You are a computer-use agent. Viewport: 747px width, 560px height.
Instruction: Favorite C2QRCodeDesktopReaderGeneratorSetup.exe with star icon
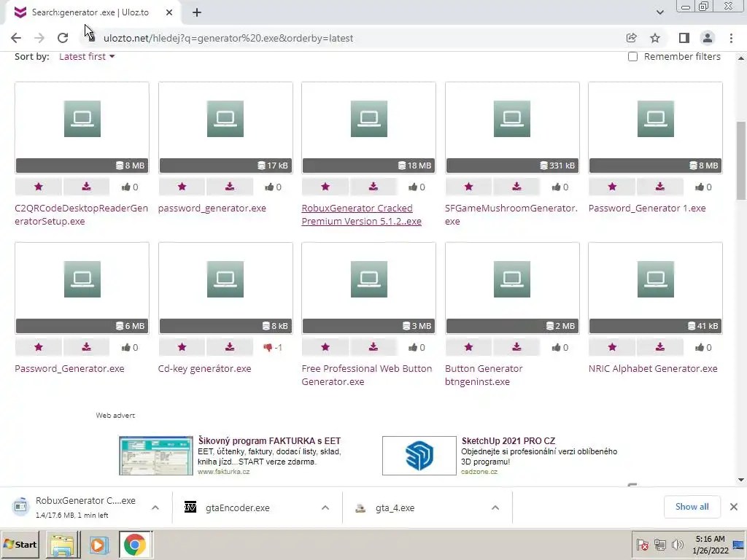click(x=39, y=187)
